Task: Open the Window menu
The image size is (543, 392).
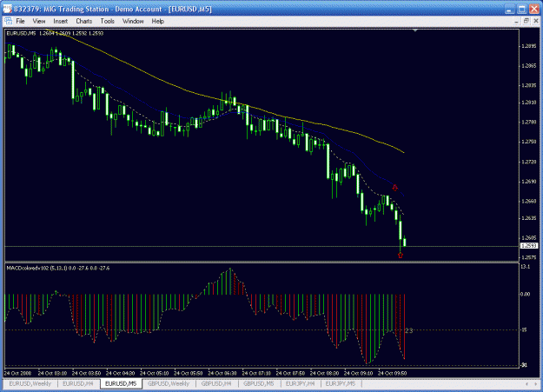Action: [x=133, y=21]
